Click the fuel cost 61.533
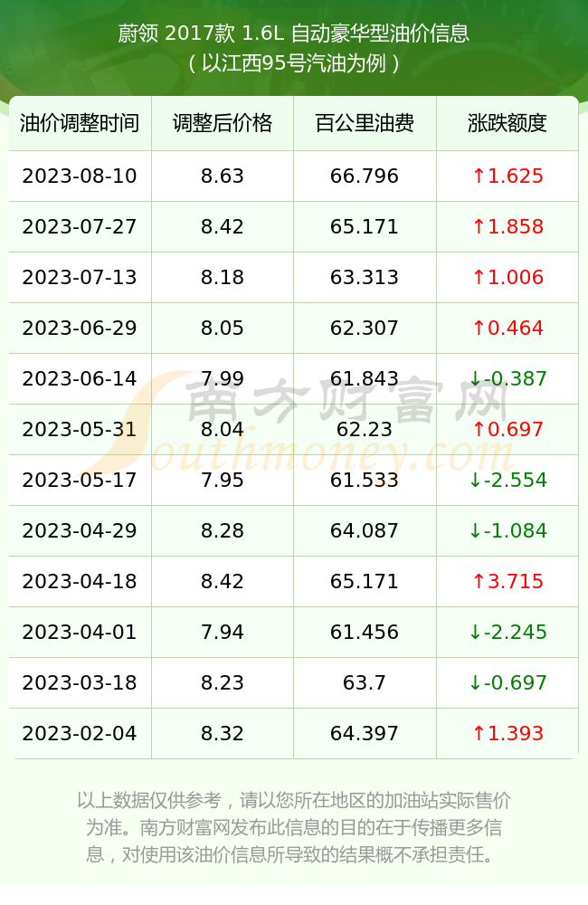Image resolution: width=588 pixels, height=905 pixels. (x=365, y=481)
